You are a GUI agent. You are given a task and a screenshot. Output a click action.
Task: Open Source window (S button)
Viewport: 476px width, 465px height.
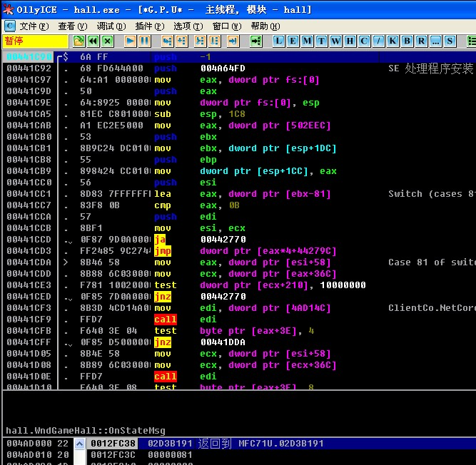point(450,41)
